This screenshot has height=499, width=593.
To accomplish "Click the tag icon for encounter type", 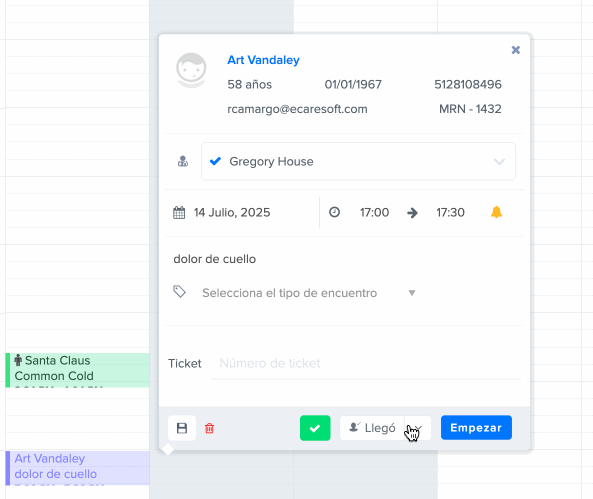I will pyautogui.click(x=179, y=292).
